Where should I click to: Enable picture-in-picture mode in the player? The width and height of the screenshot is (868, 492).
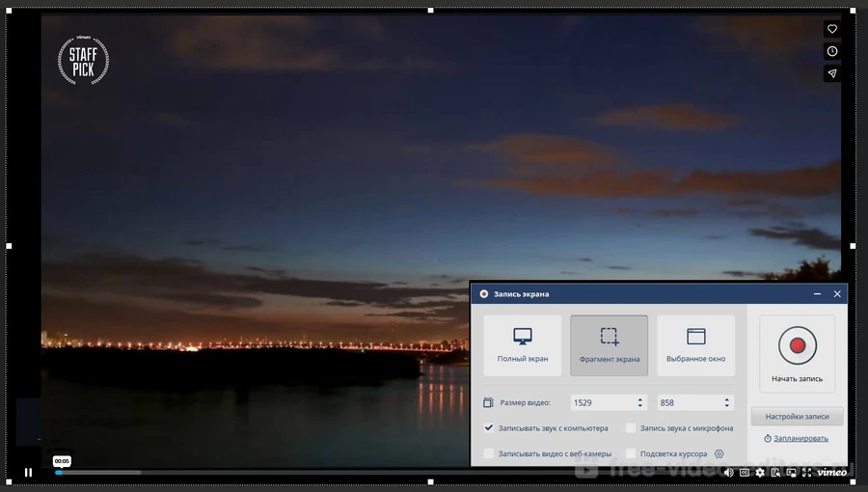tap(791, 473)
